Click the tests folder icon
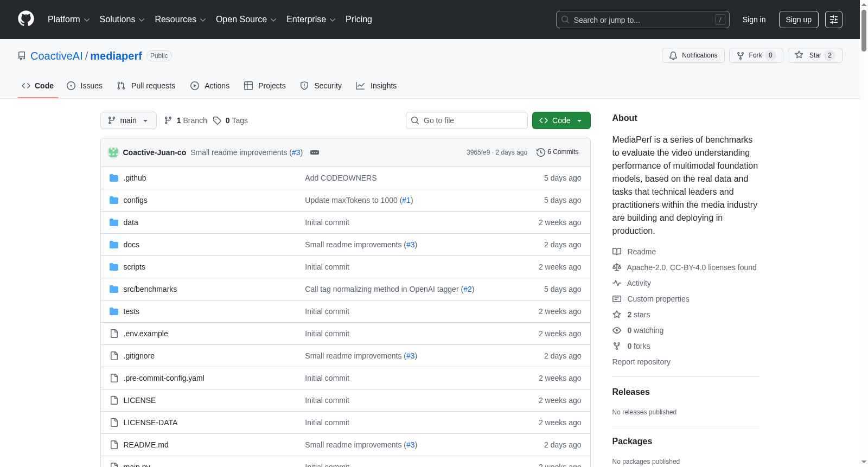 [x=114, y=311]
